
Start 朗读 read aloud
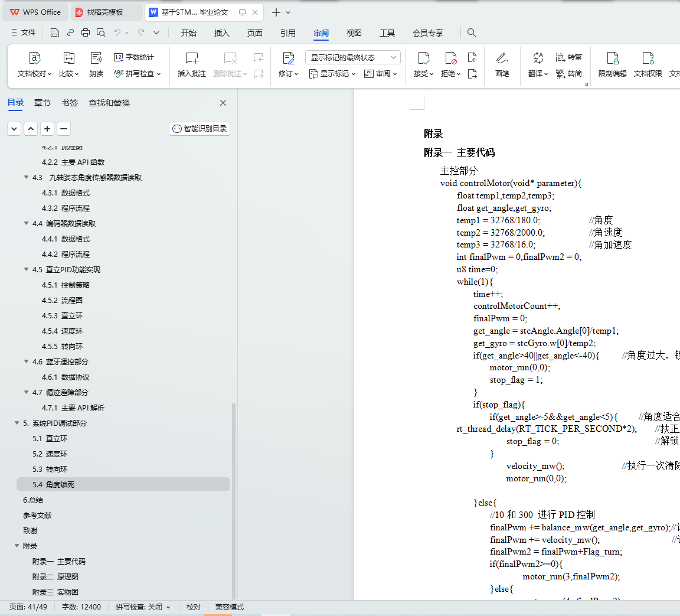(x=96, y=65)
